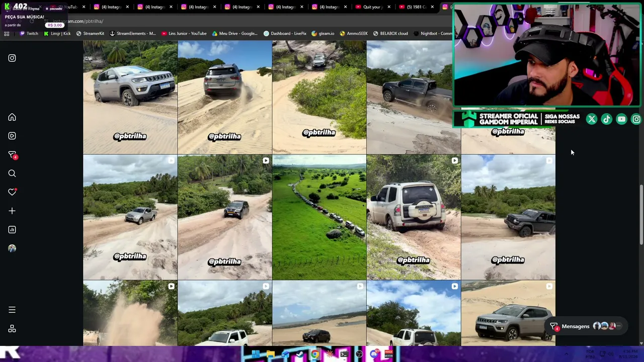This screenshot has height=362, width=644.
Task: Open the dashboard insights icon
Action: pyautogui.click(x=12, y=230)
